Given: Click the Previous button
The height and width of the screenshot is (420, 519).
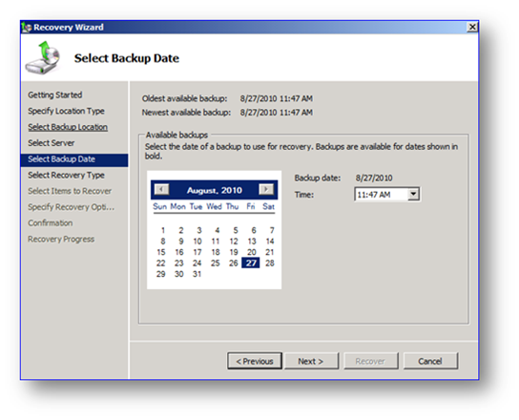Looking at the screenshot, I should coord(255,361).
